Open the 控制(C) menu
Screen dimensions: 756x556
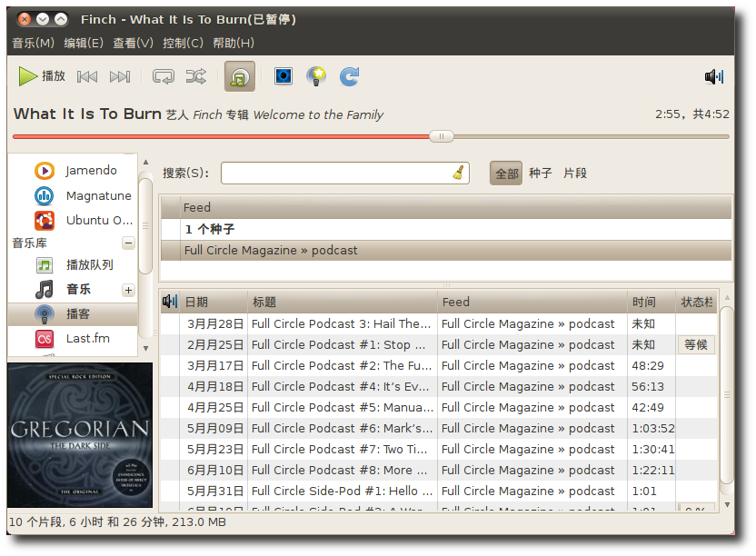[x=183, y=43]
